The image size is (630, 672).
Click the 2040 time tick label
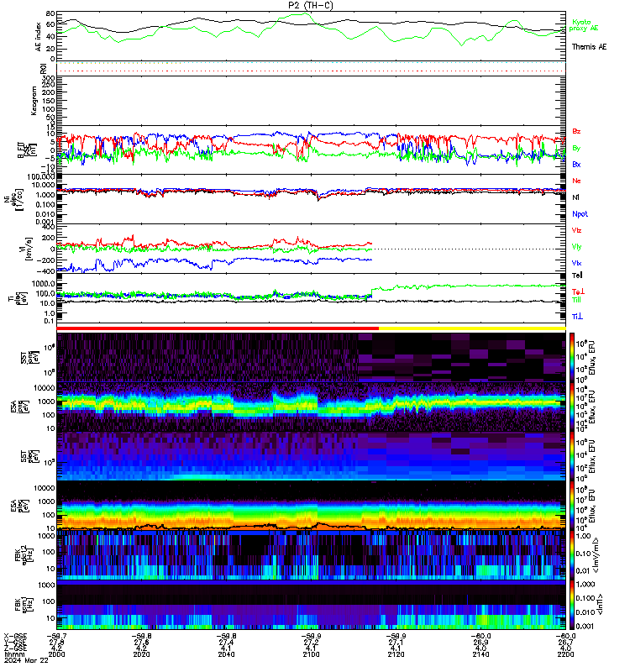coord(226,654)
